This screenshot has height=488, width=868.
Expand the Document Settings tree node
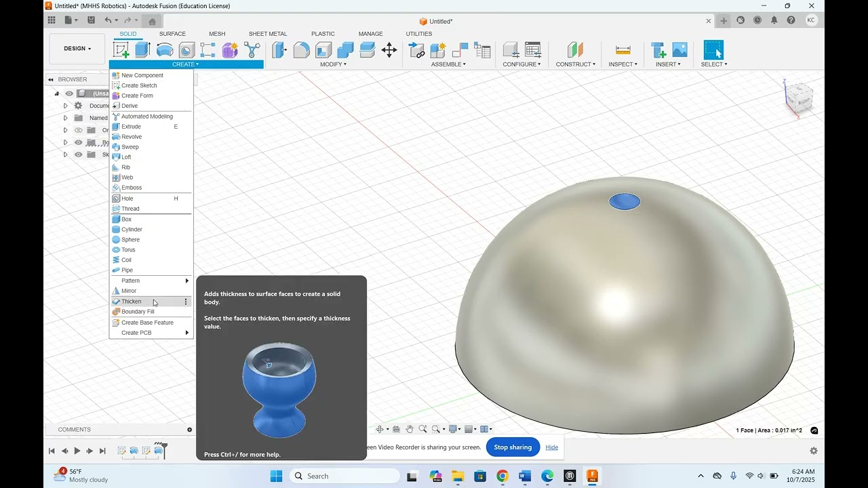coord(66,106)
